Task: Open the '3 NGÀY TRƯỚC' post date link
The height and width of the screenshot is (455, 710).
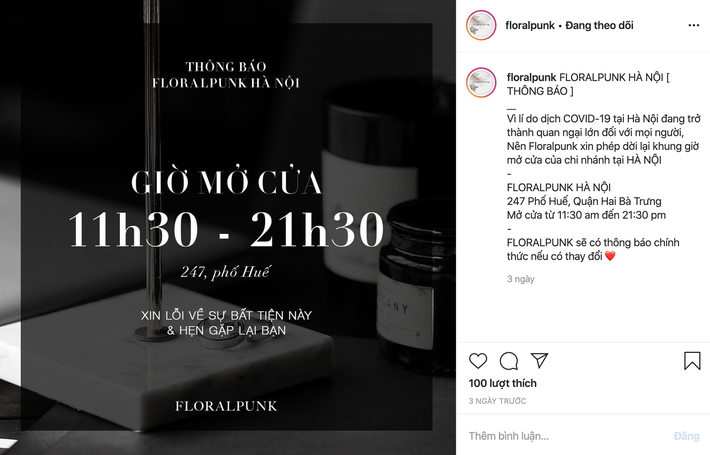Action: (497, 401)
